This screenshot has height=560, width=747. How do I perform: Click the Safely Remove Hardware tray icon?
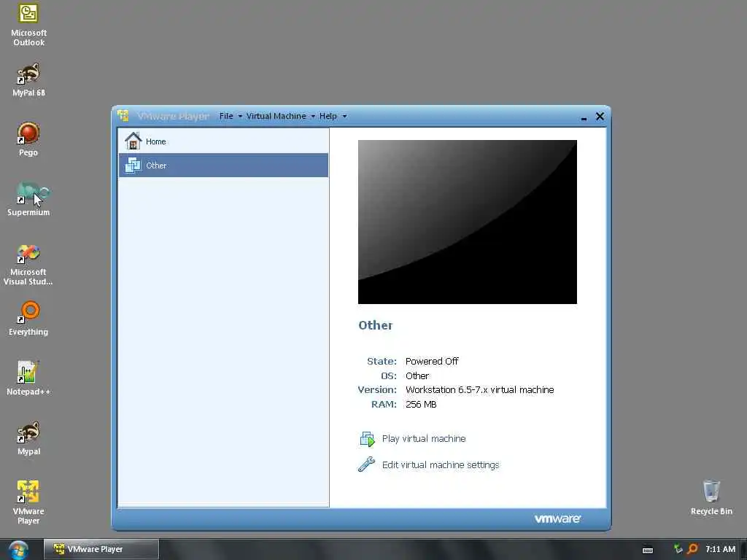678,548
